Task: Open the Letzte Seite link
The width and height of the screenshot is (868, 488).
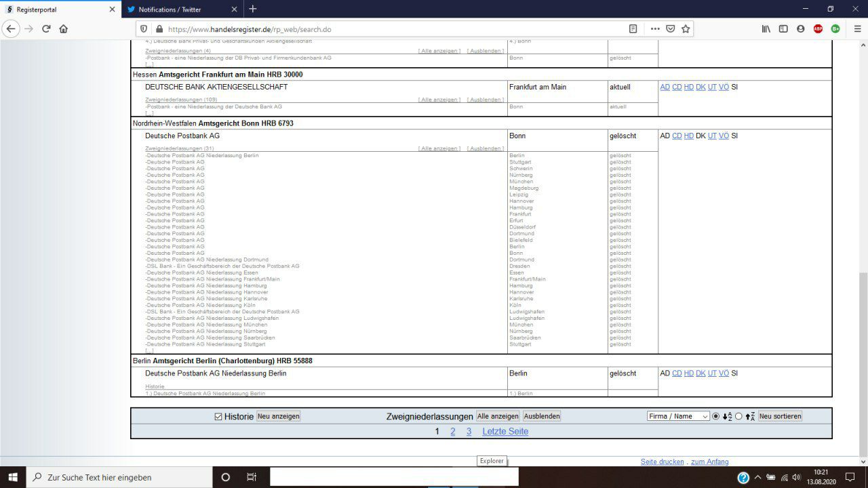Action: [505, 432]
